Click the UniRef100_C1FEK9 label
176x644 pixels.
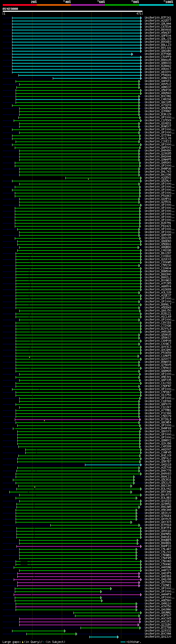click(158, 121)
